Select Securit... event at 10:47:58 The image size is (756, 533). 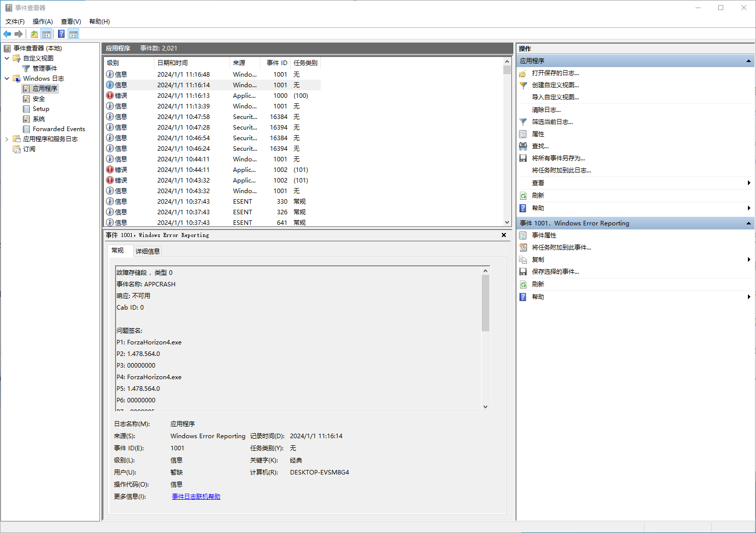tap(212, 117)
